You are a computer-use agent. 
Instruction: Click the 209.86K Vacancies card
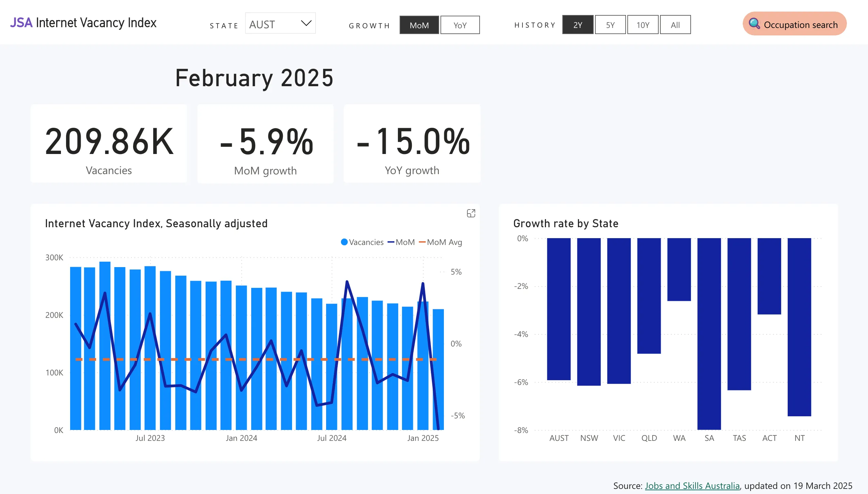[109, 143]
